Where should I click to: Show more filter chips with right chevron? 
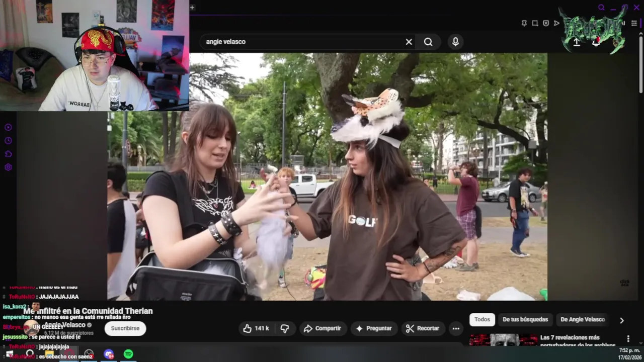click(622, 320)
